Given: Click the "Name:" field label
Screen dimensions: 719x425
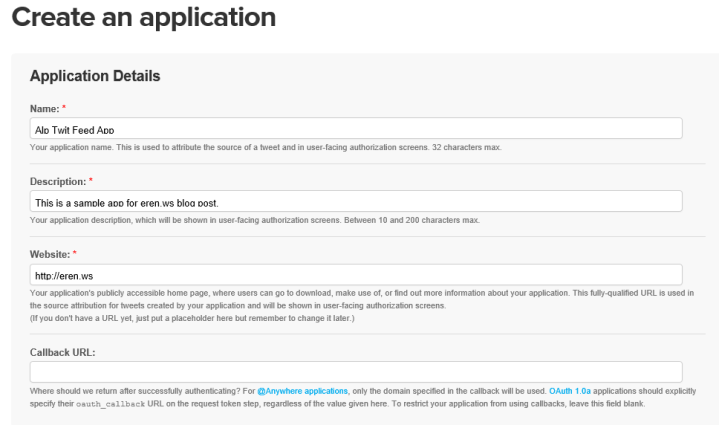Looking at the screenshot, I should click(43, 107).
